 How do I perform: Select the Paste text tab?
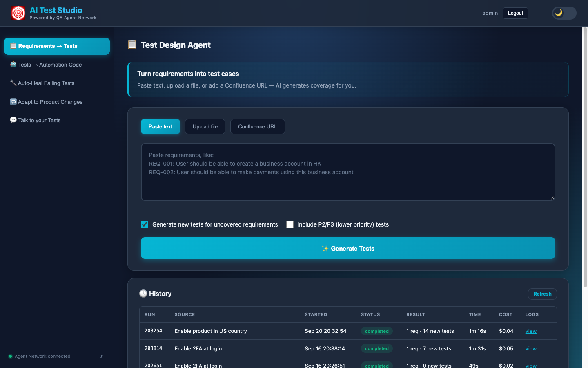coord(160,127)
